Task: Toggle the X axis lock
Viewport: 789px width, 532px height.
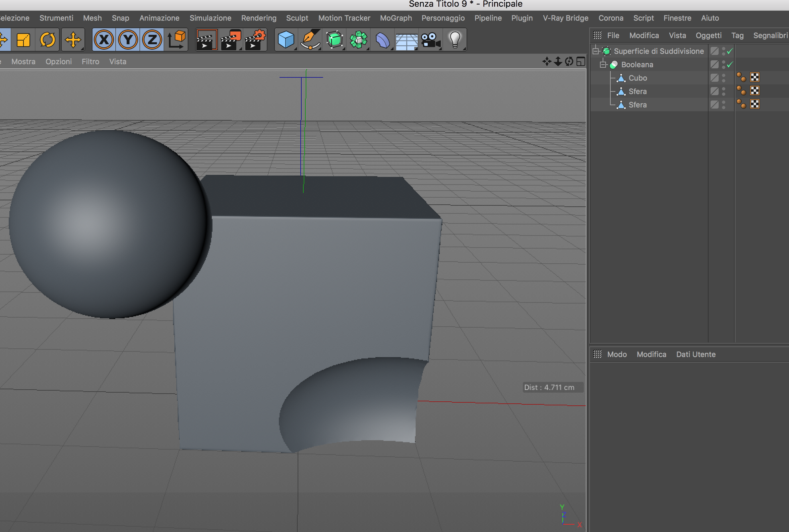Action: [x=104, y=40]
